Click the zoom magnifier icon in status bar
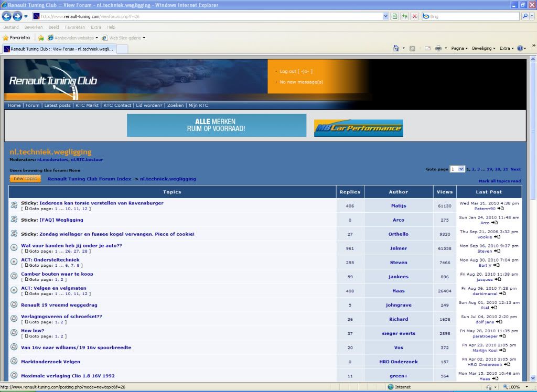The image size is (537, 392). (505, 387)
